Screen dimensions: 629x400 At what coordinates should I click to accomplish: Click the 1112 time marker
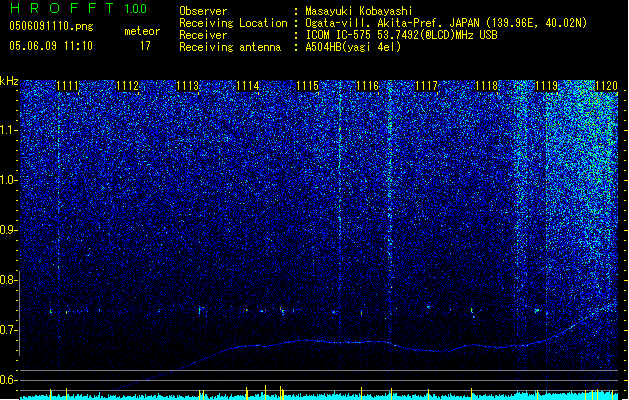point(128,86)
